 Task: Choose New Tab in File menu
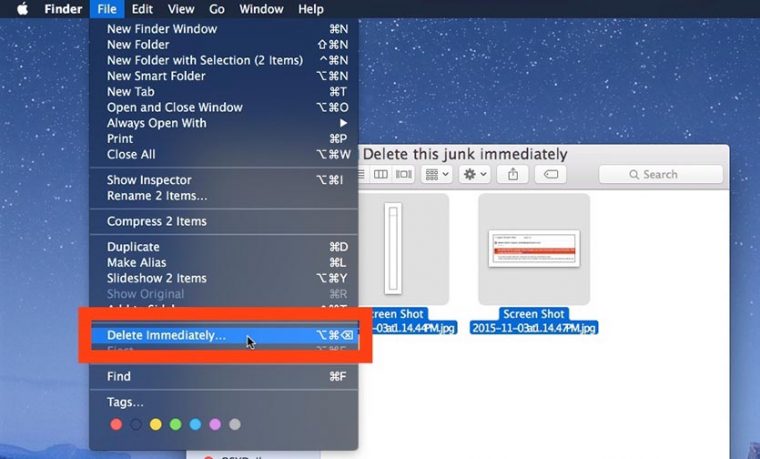224,92
